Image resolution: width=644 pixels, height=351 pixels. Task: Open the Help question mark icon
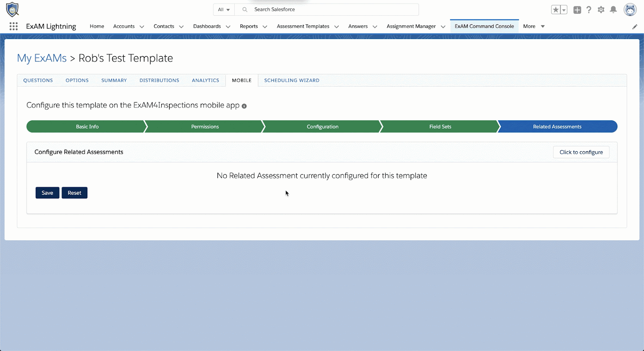click(589, 10)
